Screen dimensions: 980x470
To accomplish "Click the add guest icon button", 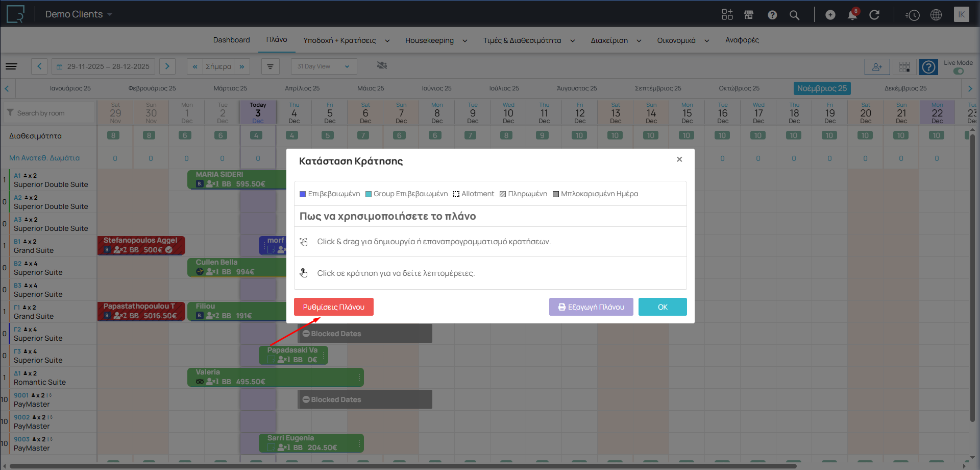I will [877, 67].
